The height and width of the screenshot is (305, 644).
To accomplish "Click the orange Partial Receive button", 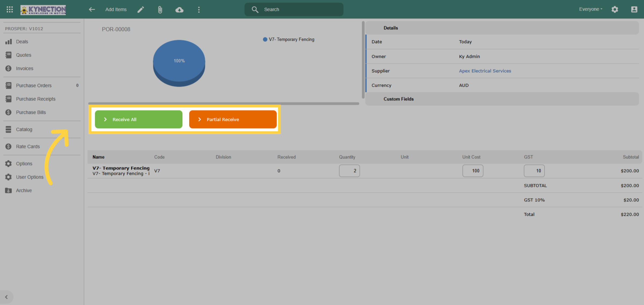I will click(x=233, y=119).
